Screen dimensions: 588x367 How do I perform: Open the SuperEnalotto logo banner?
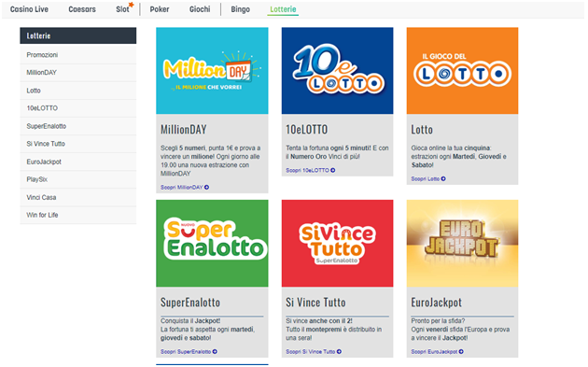tap(212, 243)
